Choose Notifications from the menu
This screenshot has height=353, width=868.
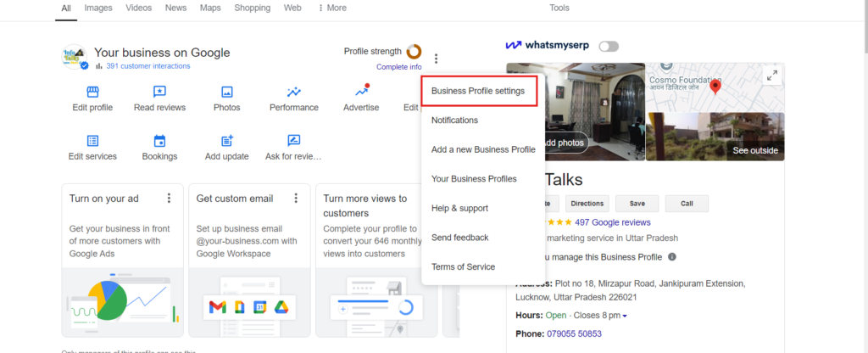[454, 120]
